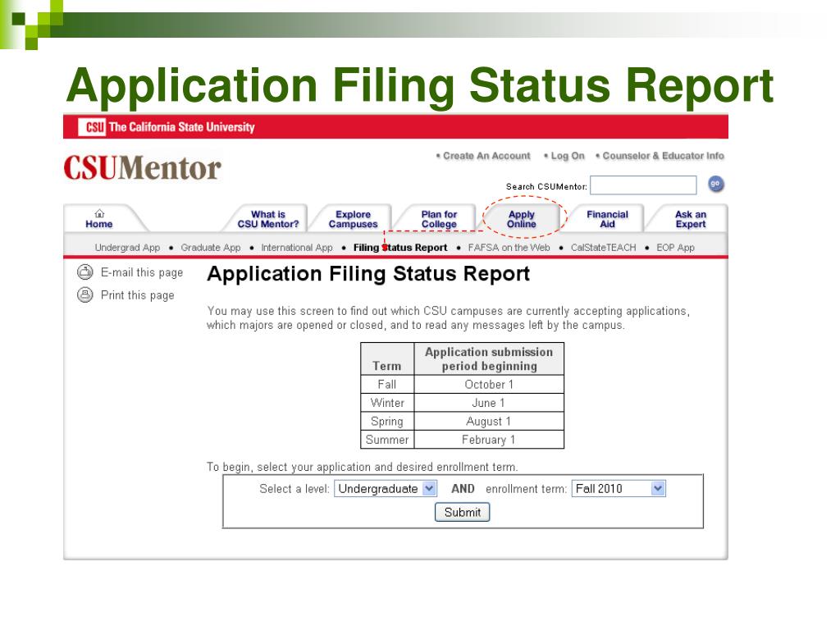Viewport: 840px width, 630px height.
Task: Click the blue go search button
Action: point(715,184)
